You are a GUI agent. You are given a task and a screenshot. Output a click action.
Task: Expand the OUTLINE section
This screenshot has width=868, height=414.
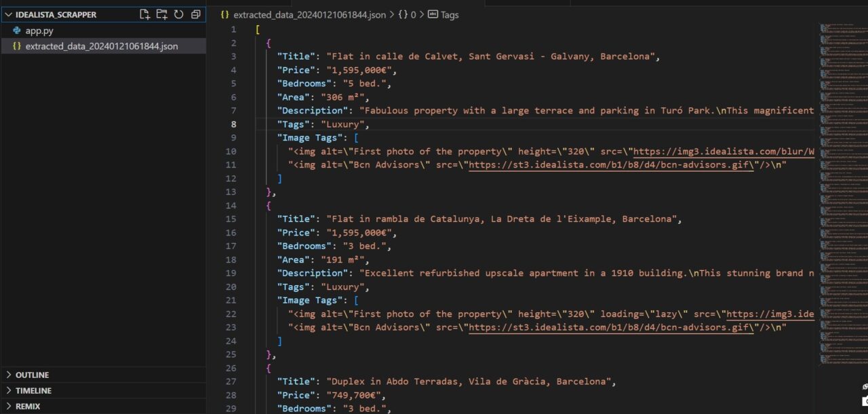click(31, 375)
